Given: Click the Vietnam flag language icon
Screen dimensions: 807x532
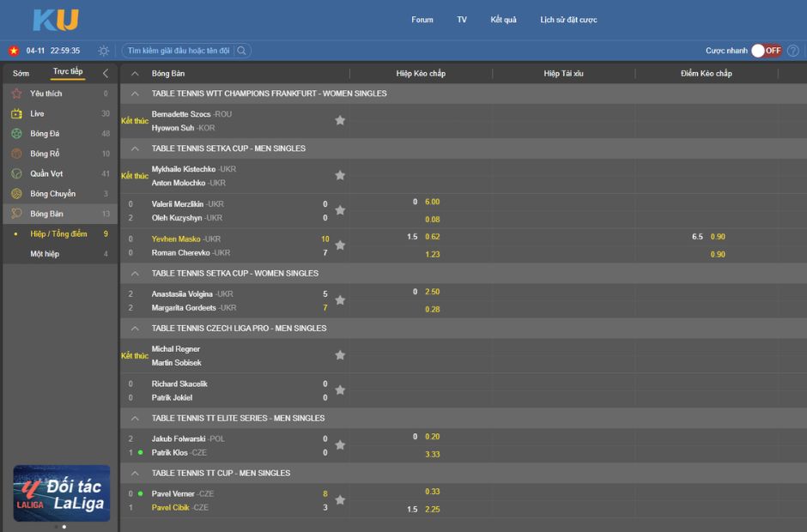Looking at the screenshot, I should (14, 51).
